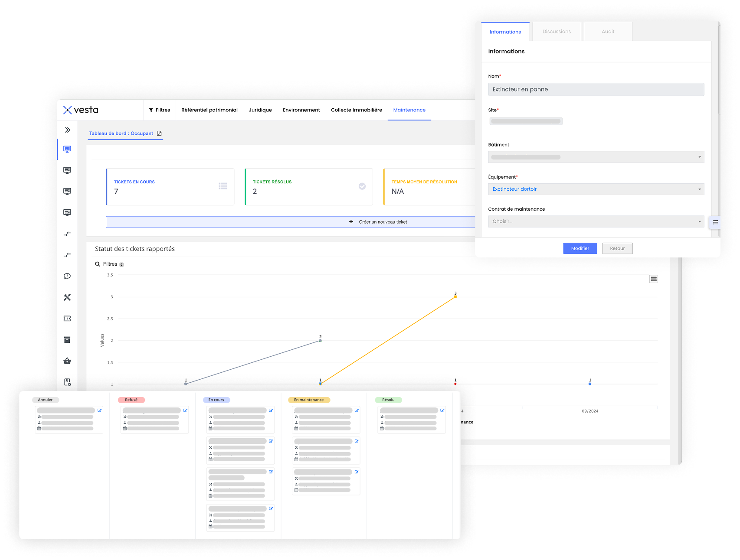Export dashboard with the PDF icon

pos(159,133)
